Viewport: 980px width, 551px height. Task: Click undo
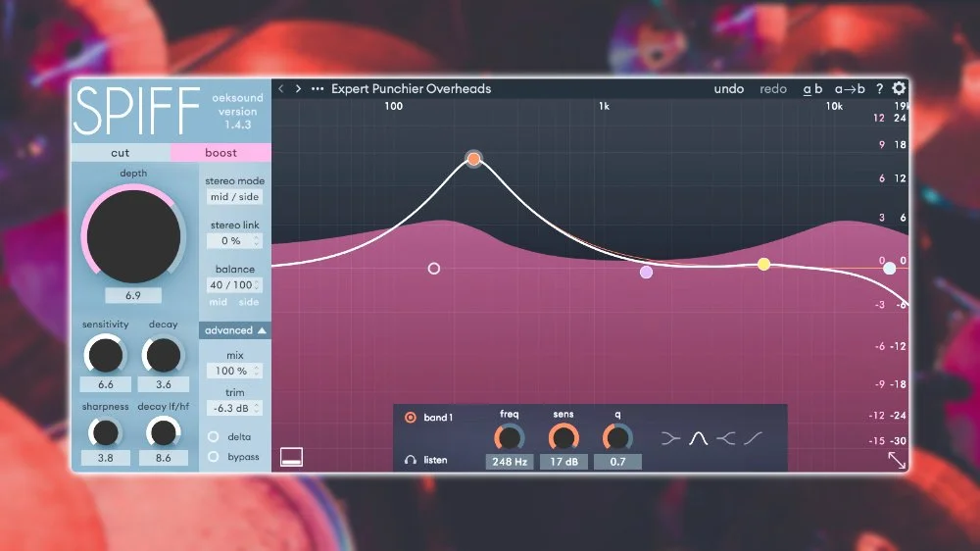[x=729, y=89]
